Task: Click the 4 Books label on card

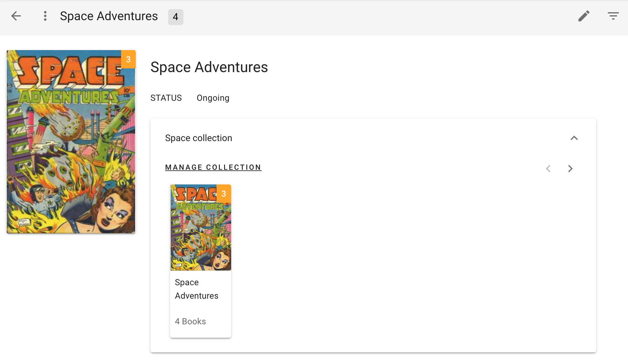Action: click(x=190, y=321)
